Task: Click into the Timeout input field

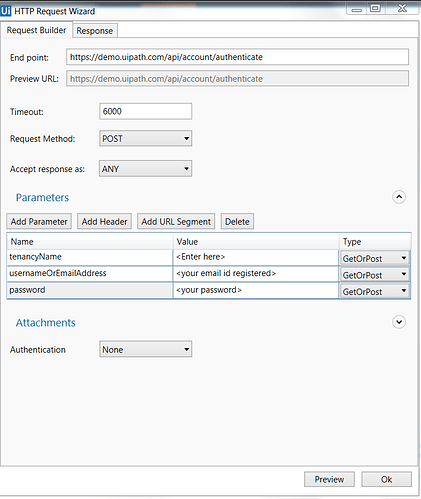Action: tap(145, 111)
